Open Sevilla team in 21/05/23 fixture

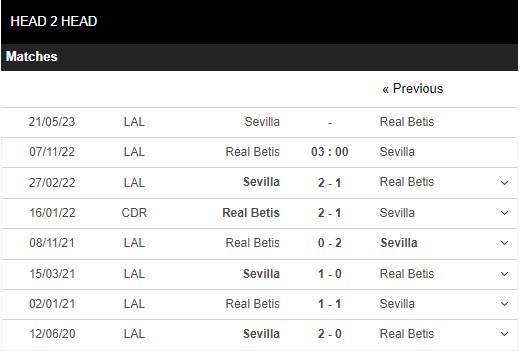(262, 122)
